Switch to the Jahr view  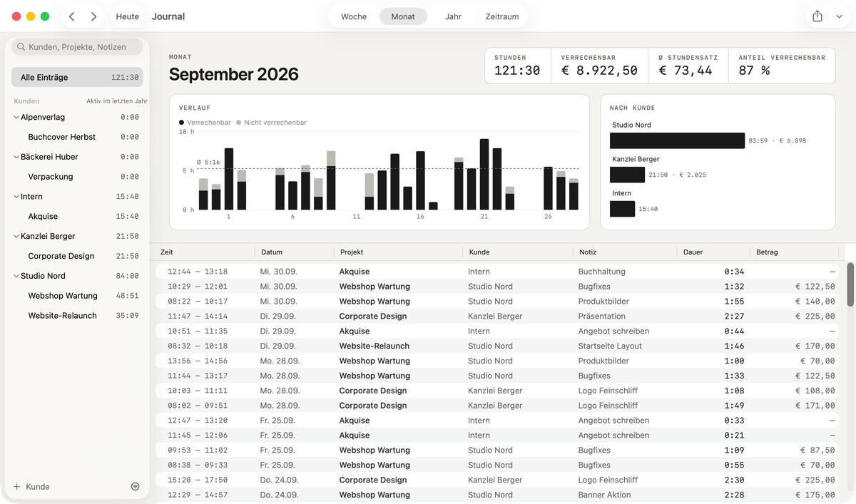click(x=453, y=16)
